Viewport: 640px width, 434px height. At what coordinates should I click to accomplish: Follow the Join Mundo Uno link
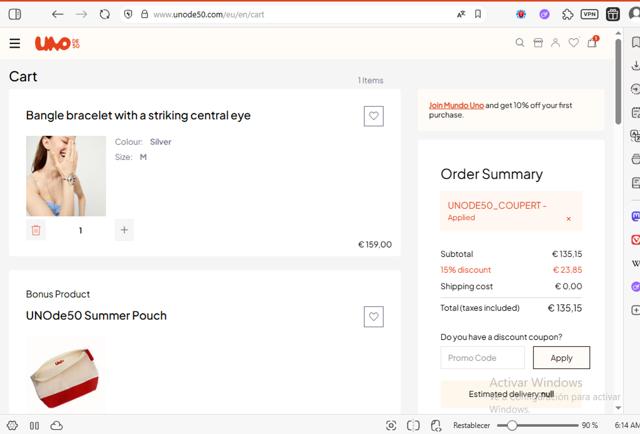coord(456,105)
